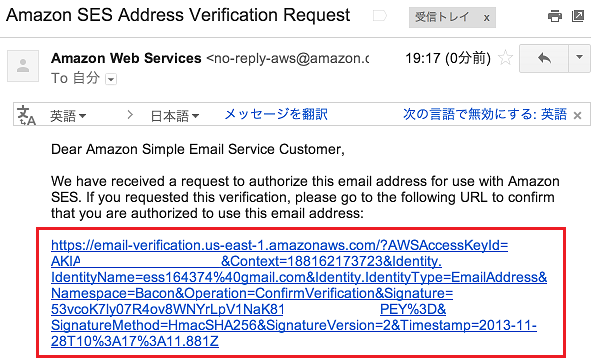Viewport: 598px width, 361px height.
Task: Open the 日本語 target language dropdown
Action: (175, 116)
